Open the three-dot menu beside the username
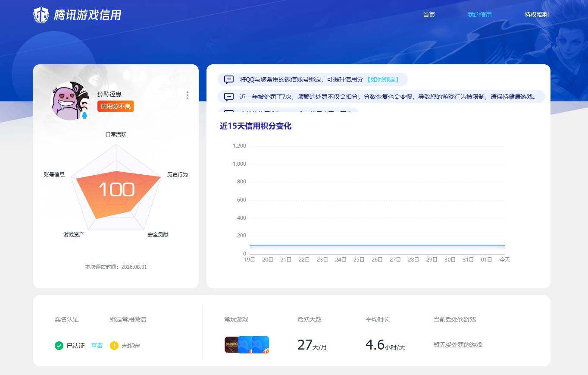Viewport: 588px width, 375px height. (x=187, y=95)
